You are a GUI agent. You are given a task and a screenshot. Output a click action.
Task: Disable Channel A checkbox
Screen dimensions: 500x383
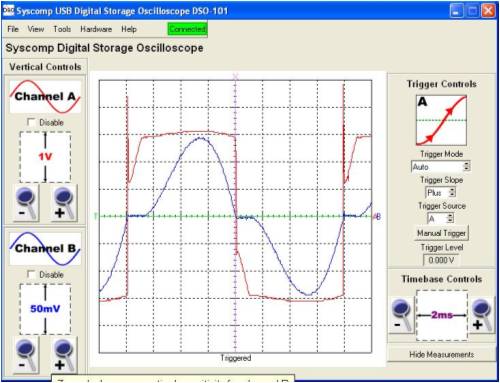(31, 122)
